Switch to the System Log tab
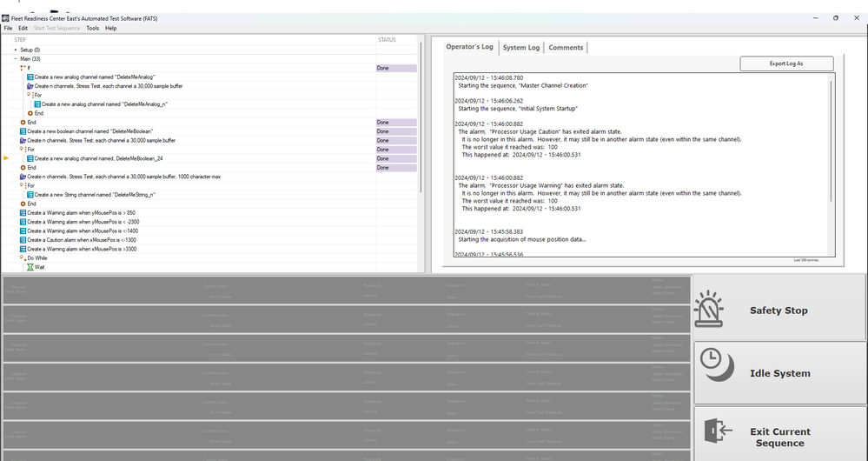 click(x=520, y=48)
